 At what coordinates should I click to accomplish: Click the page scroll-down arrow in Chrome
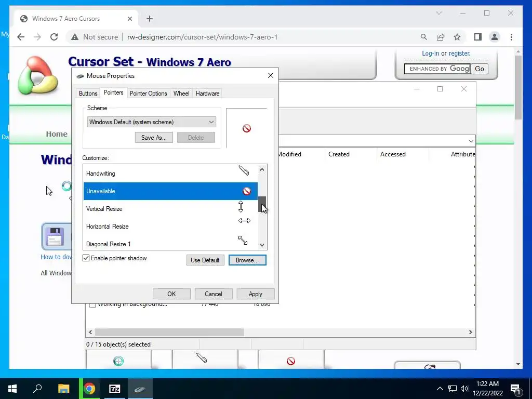tap(518, 364)
